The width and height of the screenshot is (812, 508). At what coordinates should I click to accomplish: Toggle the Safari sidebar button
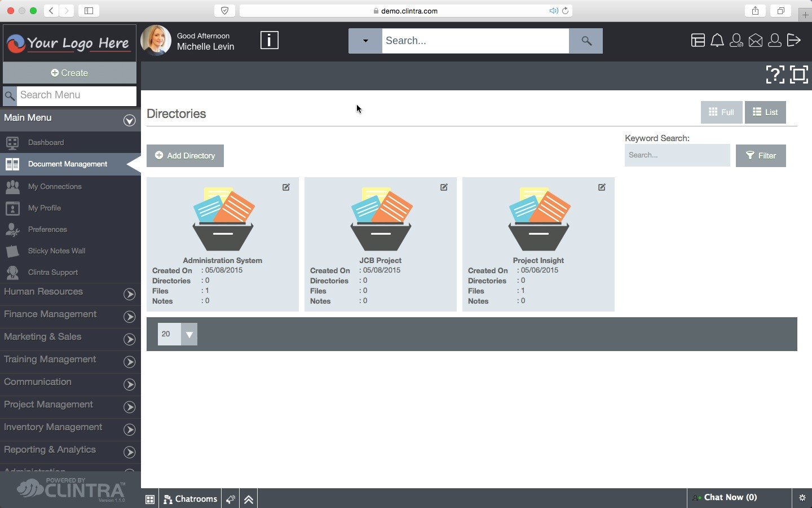tap(89, 11)
